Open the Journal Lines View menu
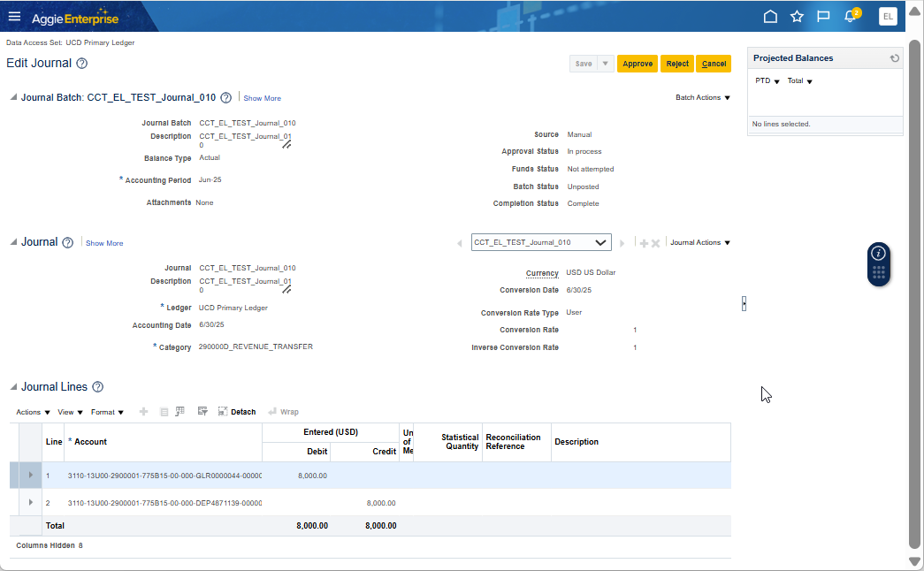This screenshot has height=571, width=924. click(x=70, y=412)
